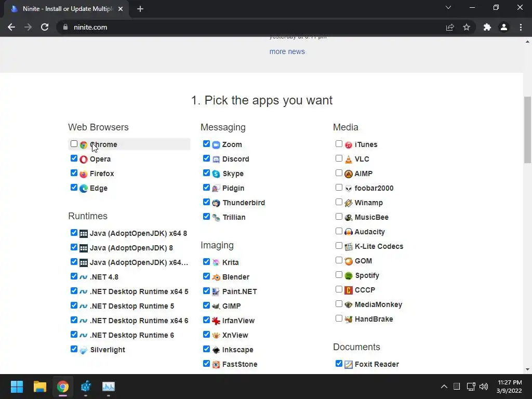Click the Firefox logo icon

[x=84, y=174]
